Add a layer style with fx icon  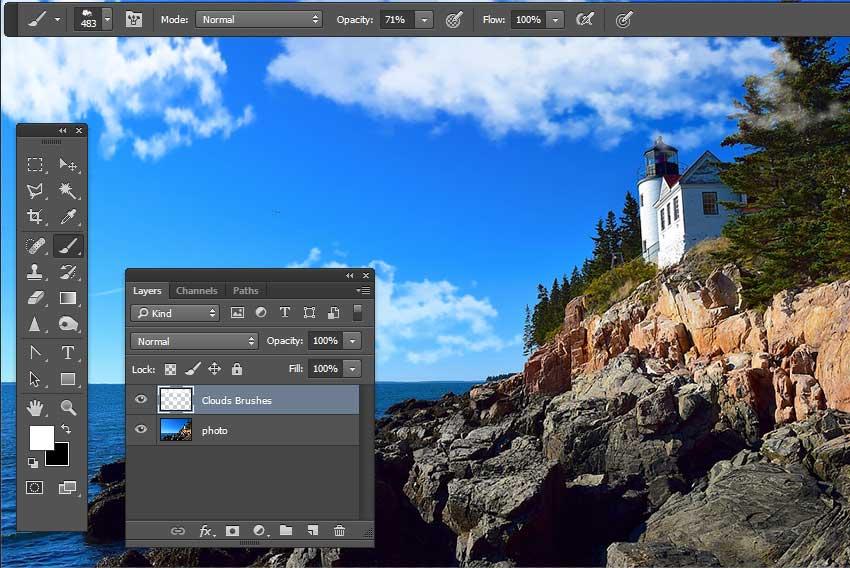(x=206, y=531)
